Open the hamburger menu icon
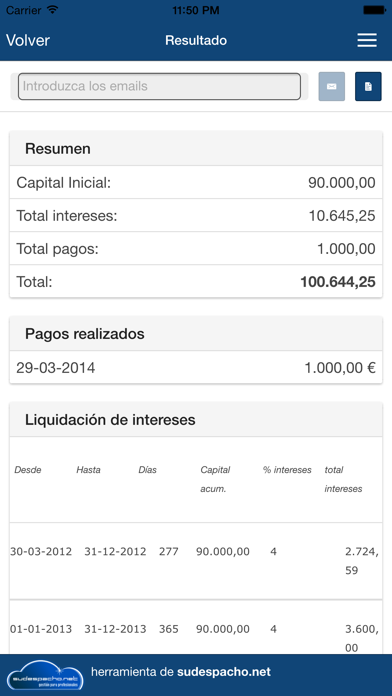392x696 pixels. click(x=367, y=40)
